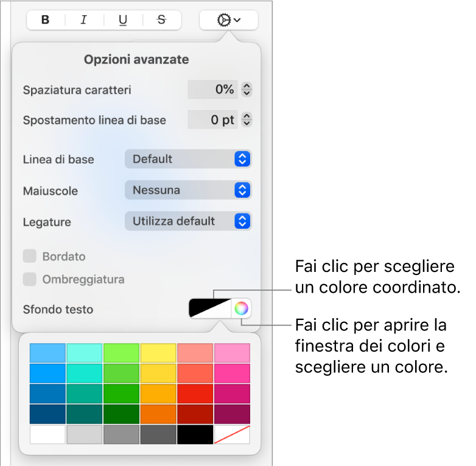Toggle bold formatting button

tap(46, 20)
